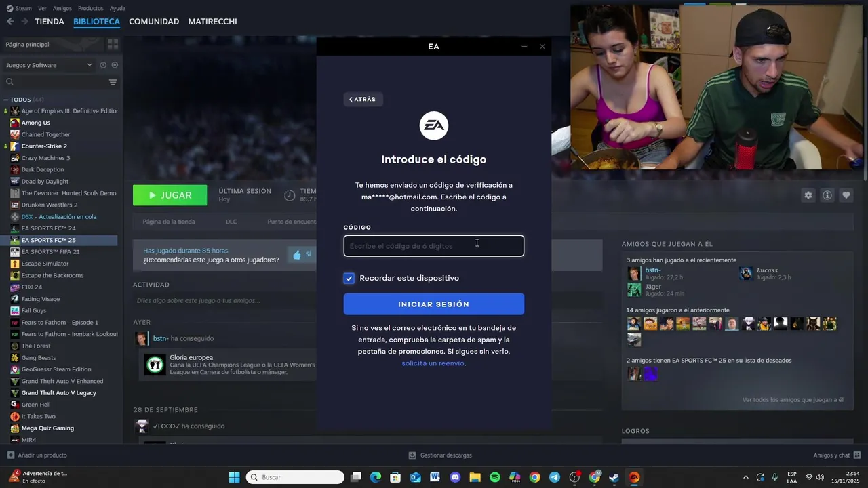This screenshot has width=868, height=488.
Task: Open Discord from the taskbar
Action: pos(455,477)
